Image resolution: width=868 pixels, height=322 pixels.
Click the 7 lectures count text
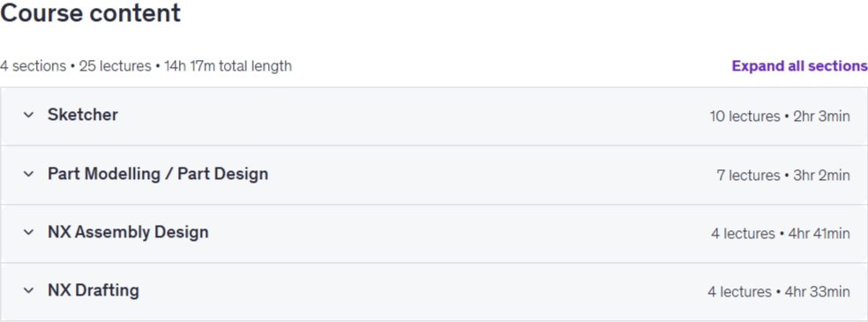(748, 176)
